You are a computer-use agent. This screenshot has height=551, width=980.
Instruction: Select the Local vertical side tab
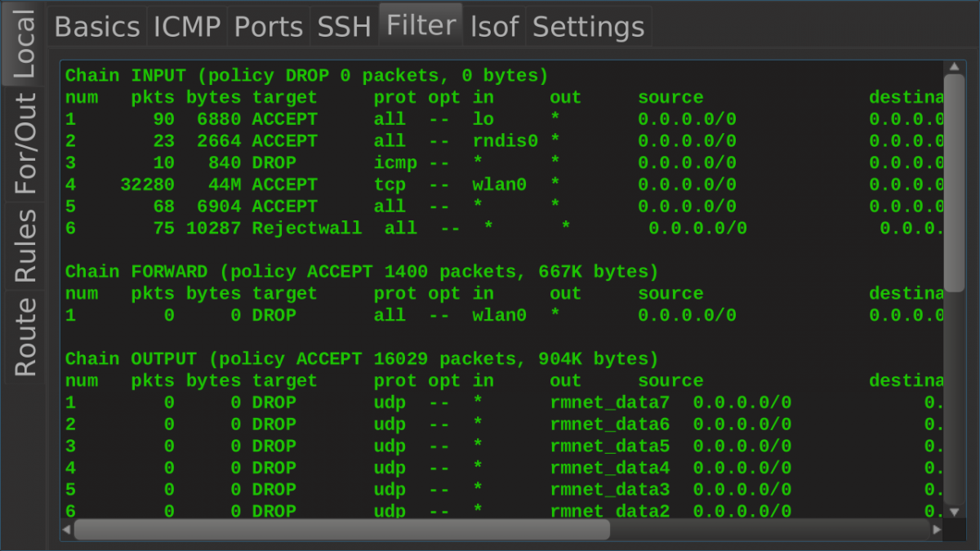(x=24, y=44)
